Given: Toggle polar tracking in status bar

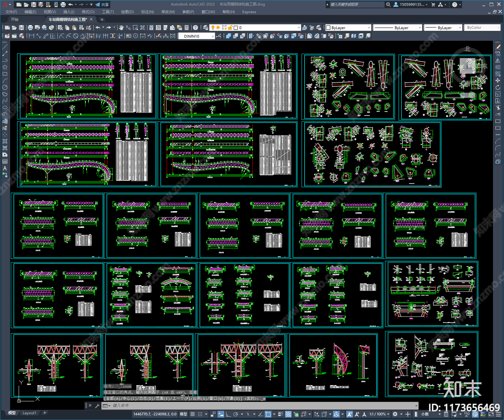Looking at the screenshot, I should pyautogui.click(x=236, y=414).
